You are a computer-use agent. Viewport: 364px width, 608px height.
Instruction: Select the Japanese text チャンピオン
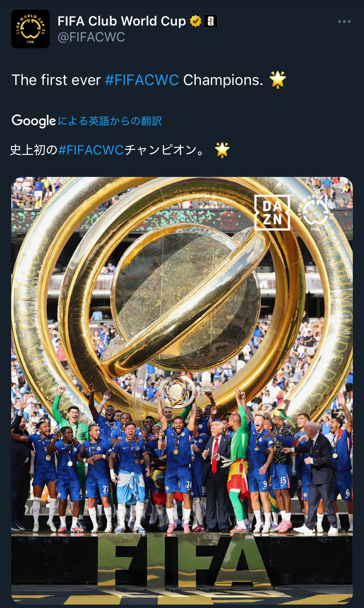click(161, 150)
